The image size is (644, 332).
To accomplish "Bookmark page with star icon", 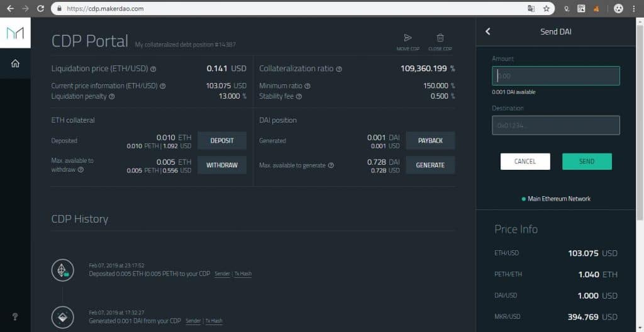I will pos(547,8).
